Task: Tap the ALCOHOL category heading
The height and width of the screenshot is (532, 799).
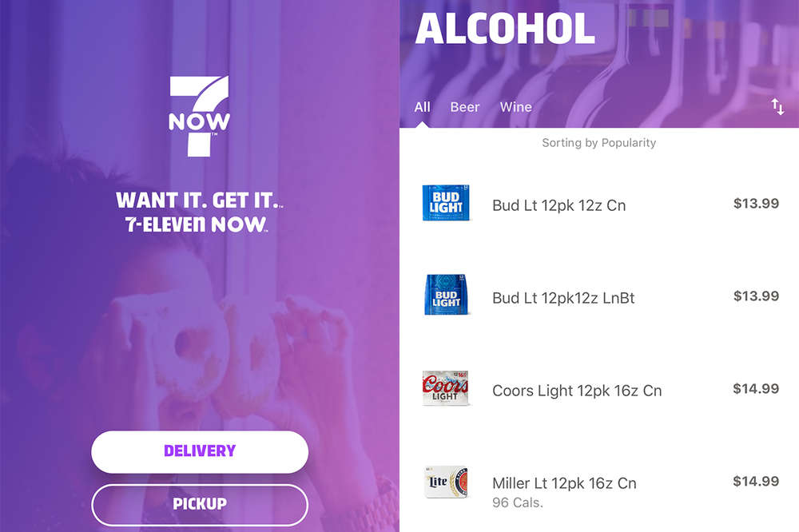Action: [505, 29]
